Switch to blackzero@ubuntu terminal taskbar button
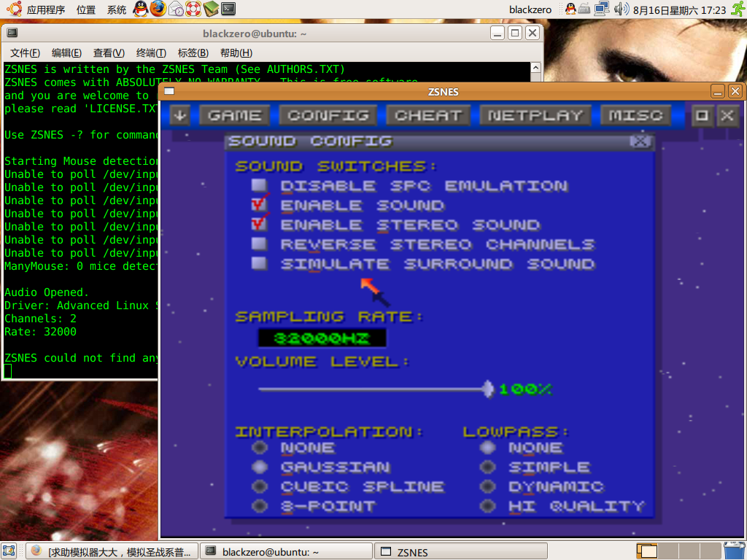This screenshot has width=747, height=560. point(286,551)
